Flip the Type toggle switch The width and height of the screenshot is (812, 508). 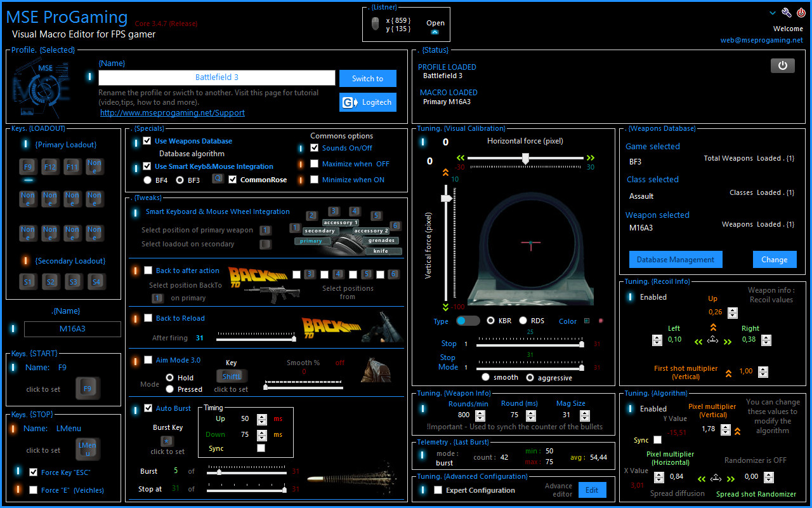pos(468,321)
